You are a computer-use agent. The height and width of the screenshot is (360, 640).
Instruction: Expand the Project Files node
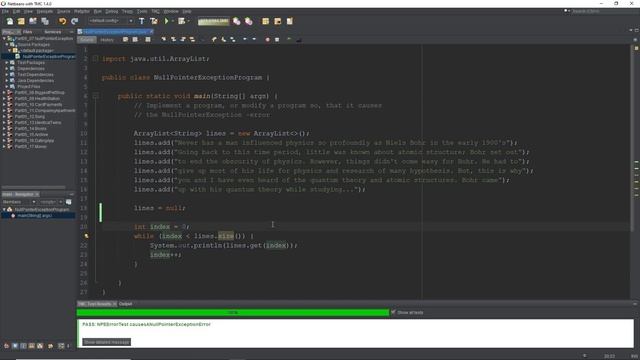click(x=7, y=87)
